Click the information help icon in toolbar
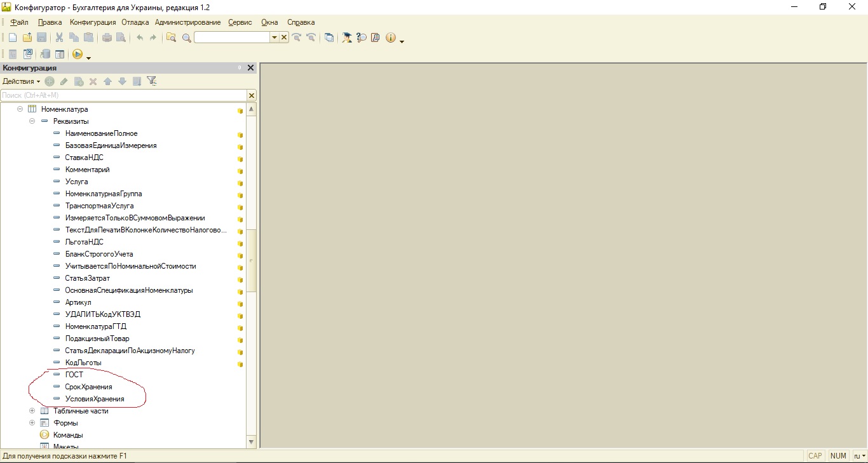This screenshot has height=463, width=868. [x=390, y=37]
